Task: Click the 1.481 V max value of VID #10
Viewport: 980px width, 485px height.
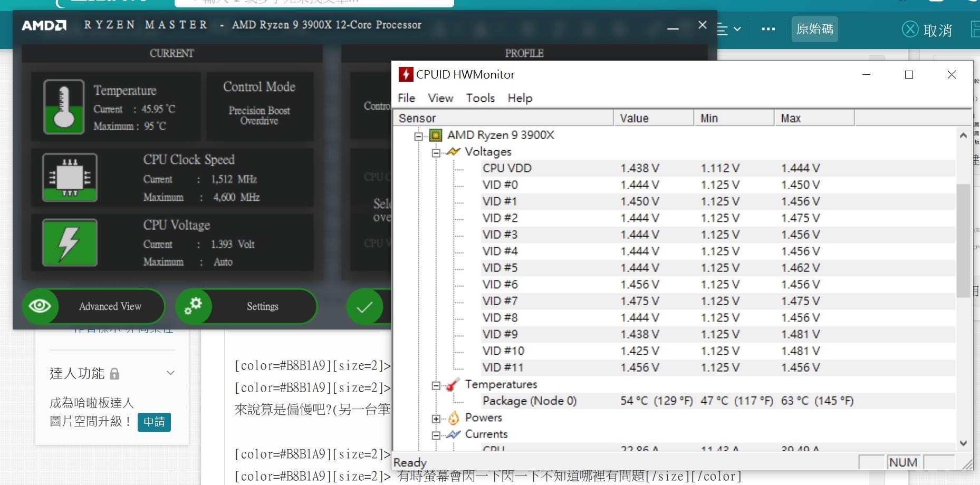Action: [x=800, y=351]
